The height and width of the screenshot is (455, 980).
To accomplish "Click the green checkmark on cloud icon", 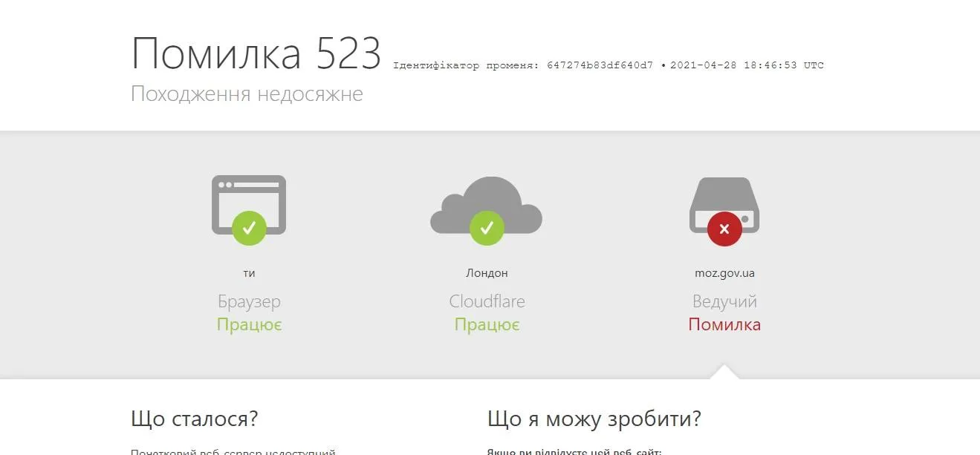I will click(x=487, y=228).
